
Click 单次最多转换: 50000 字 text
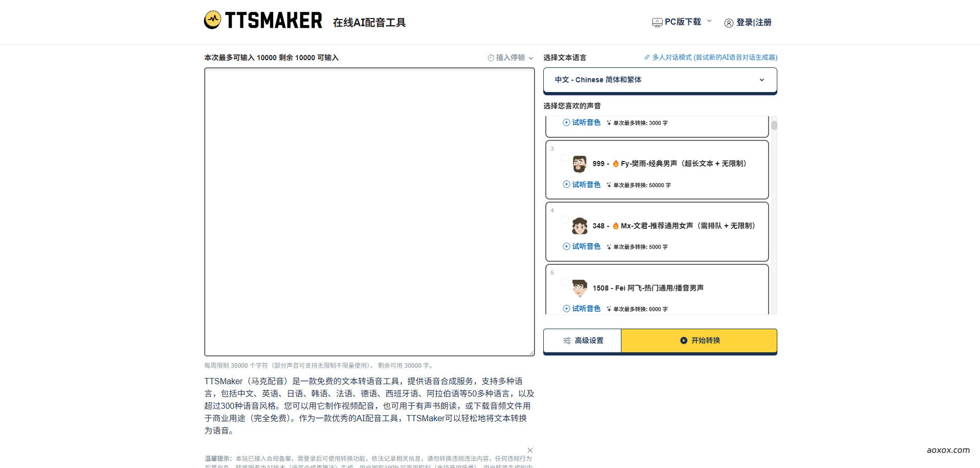(642, 185)
